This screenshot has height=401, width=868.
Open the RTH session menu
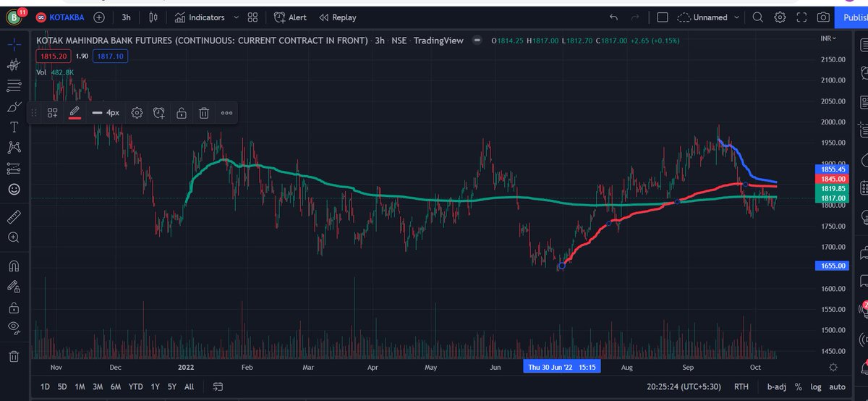point(741,387)
